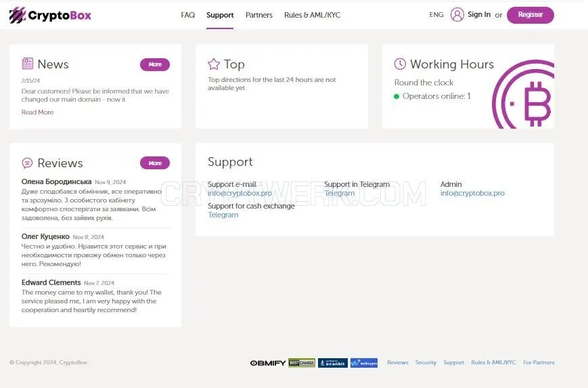This screenshot has height=388, width=588.
Task: Click the News heading
Action: [x=53, y=64]
